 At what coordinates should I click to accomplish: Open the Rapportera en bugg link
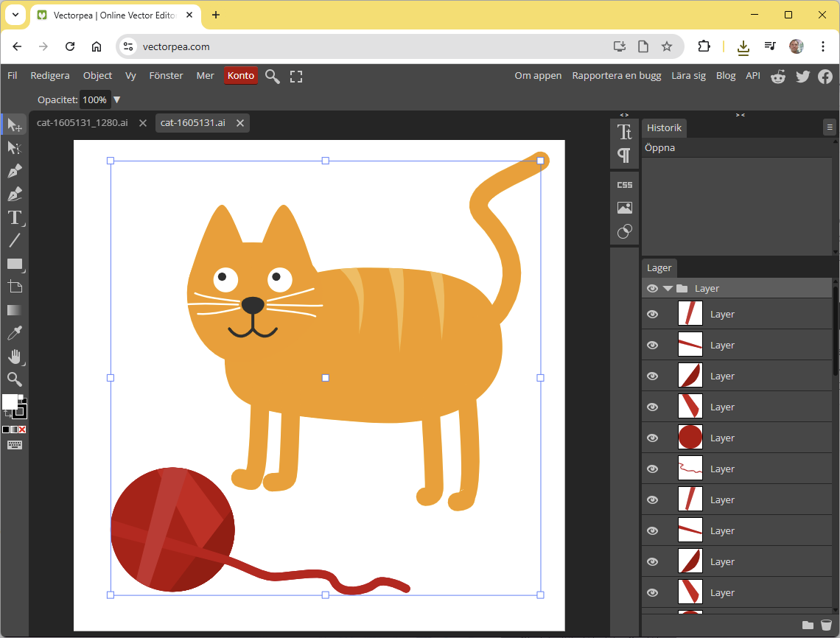pyautogui.click(x=617, y=75)
